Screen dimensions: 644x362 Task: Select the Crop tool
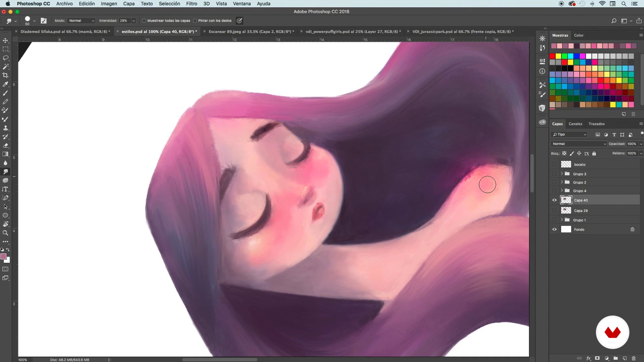click(5, 75)
